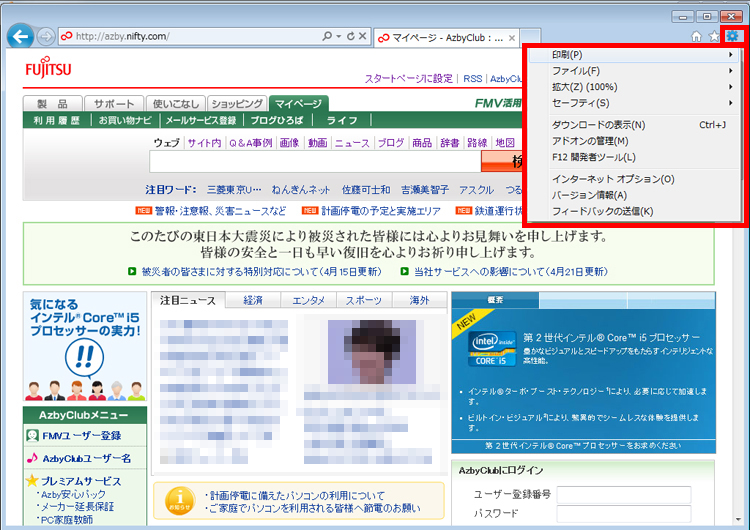Open メールサービス登録
Viewport: 750px width, 530px height.
[x=201, y=120]
